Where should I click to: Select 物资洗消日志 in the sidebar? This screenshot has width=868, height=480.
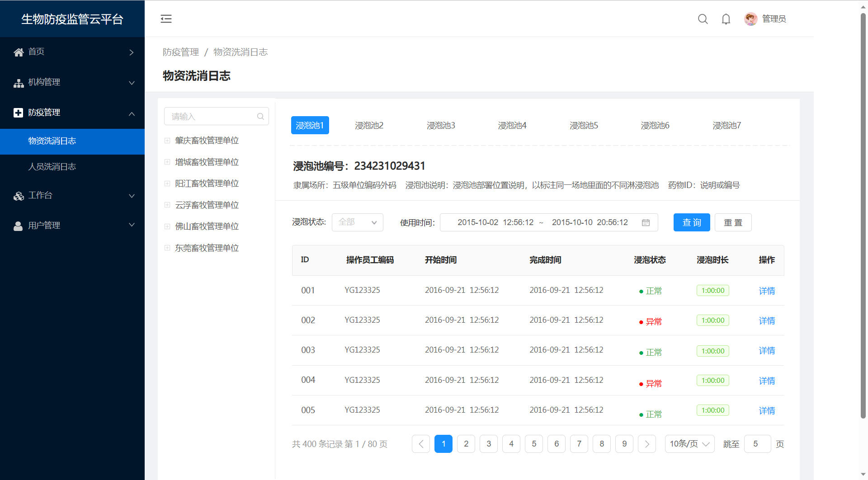(x=72, y=141)
